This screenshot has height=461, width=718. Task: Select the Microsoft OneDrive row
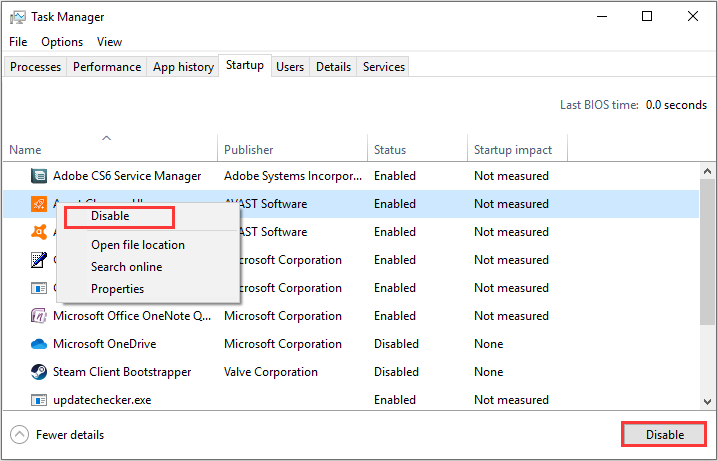pyautogui.click(x=351, y=344)
